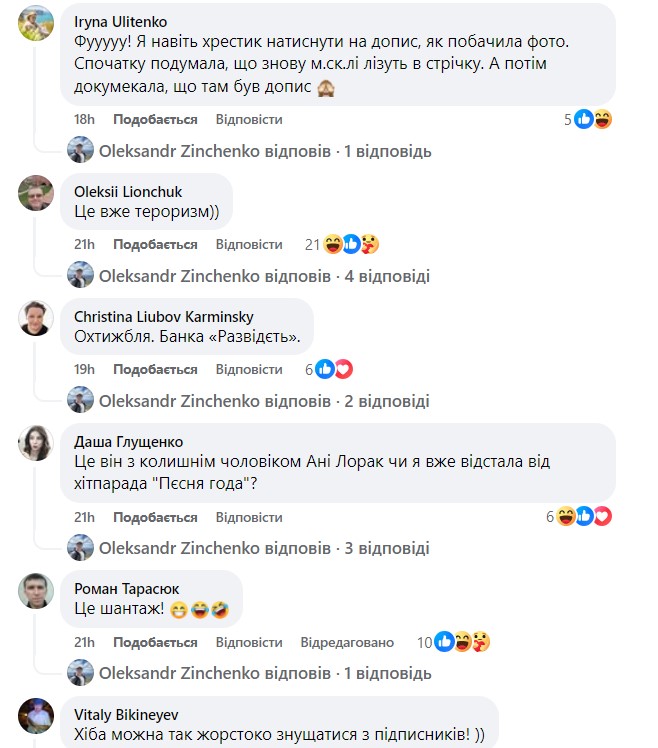This screenshot has width=658, height=748.
Task: View reaction emojis on Даша Глущенко's comment
Action: click(585, 517)
